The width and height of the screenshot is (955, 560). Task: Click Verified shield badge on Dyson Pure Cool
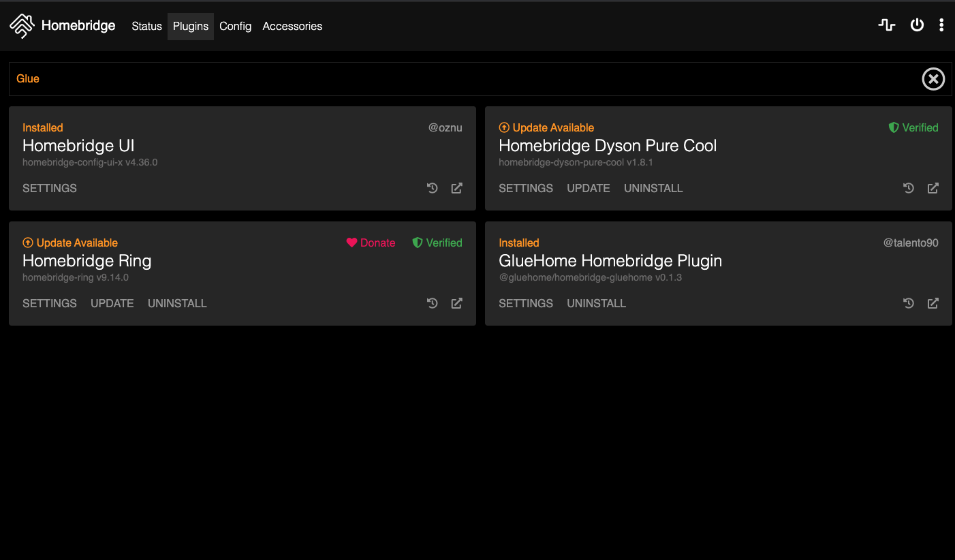pos(913,127)
